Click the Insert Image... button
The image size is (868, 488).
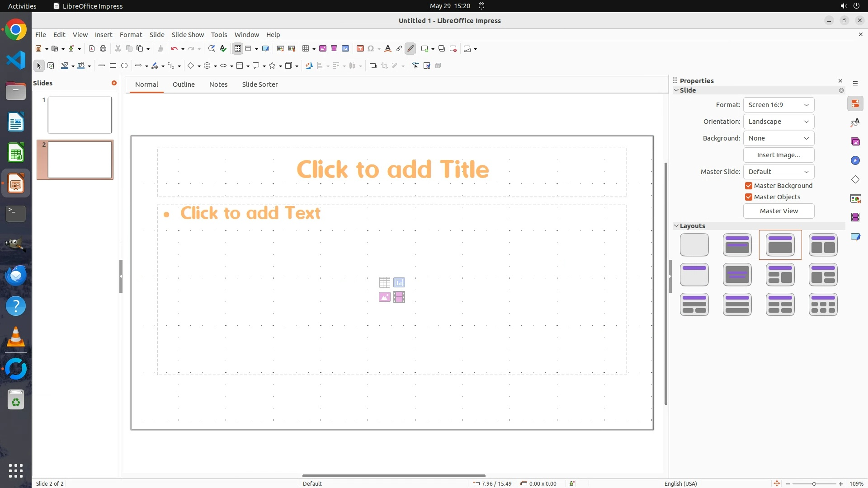click(x=778, y=155)
